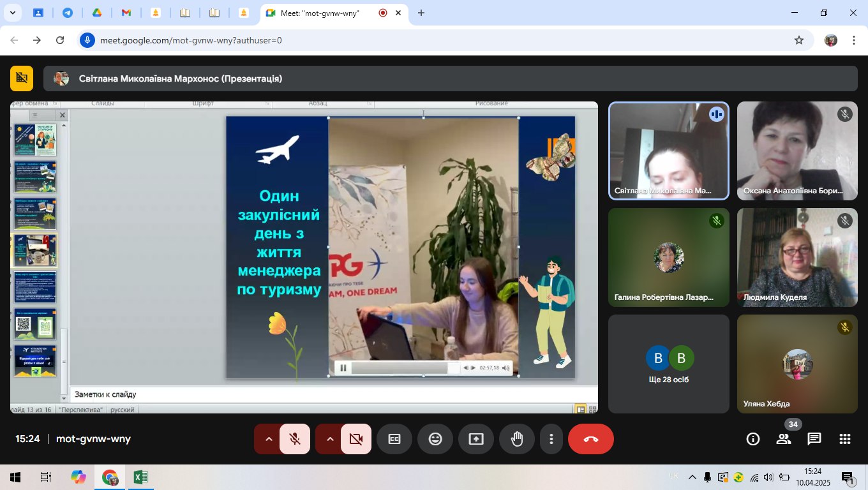This screenshot has height=490, width=868.
Task: Toggle closed captions on
Action: point(394,439)
